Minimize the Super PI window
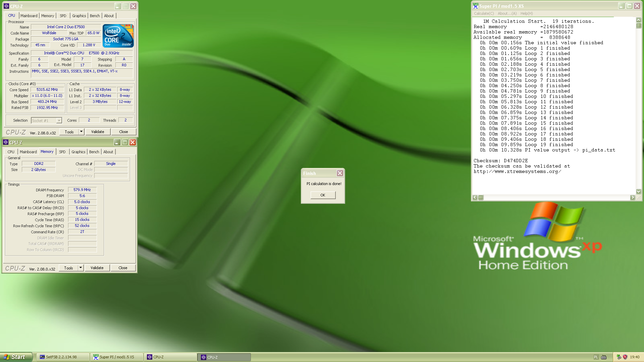This screenshot has width=644, height=362. 621,6
